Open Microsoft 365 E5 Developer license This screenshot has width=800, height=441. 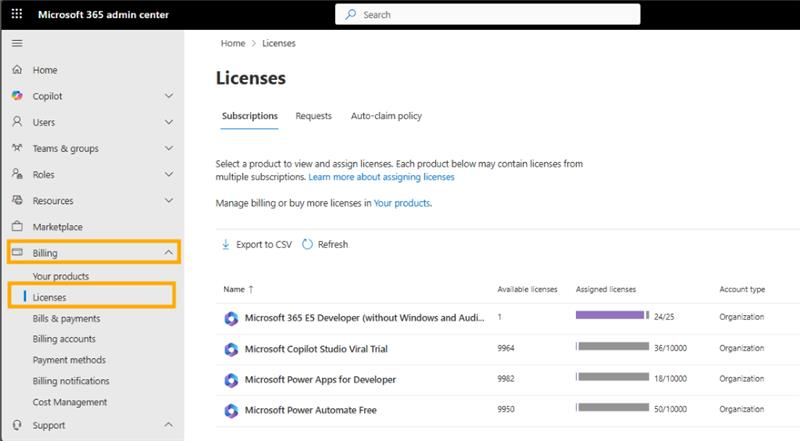(x=364, y=317)
